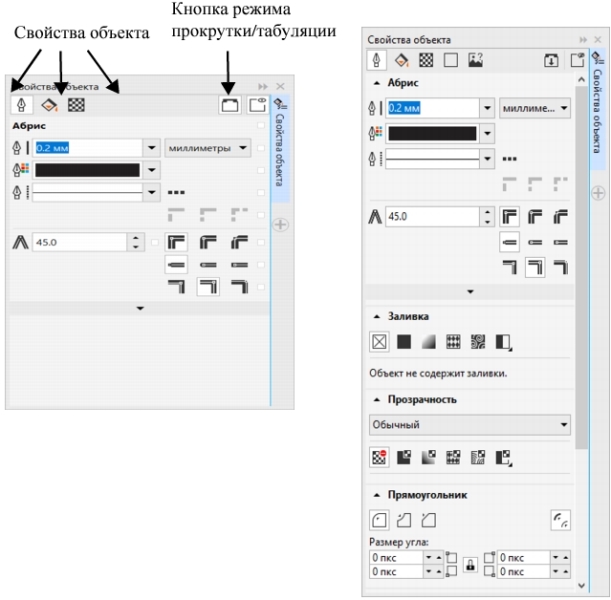Expand more outline options arrow in left panel
The width and height of the screenshot is (611, 600).
tap(139, 310)
